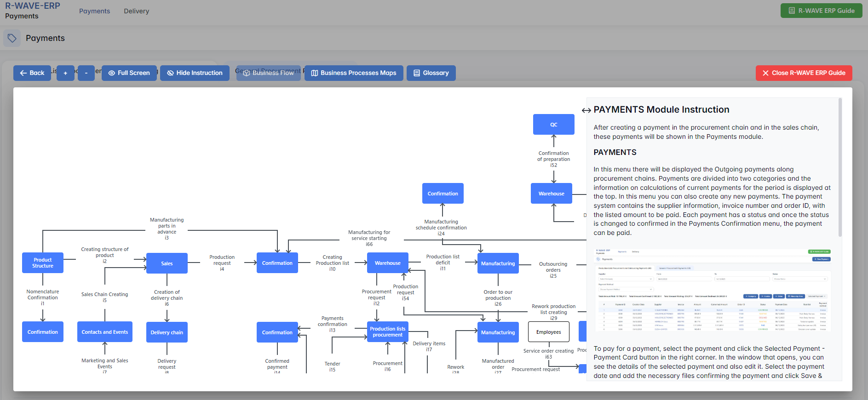
Task: Select the Employees box in diagram
Action: pos(548,332)
